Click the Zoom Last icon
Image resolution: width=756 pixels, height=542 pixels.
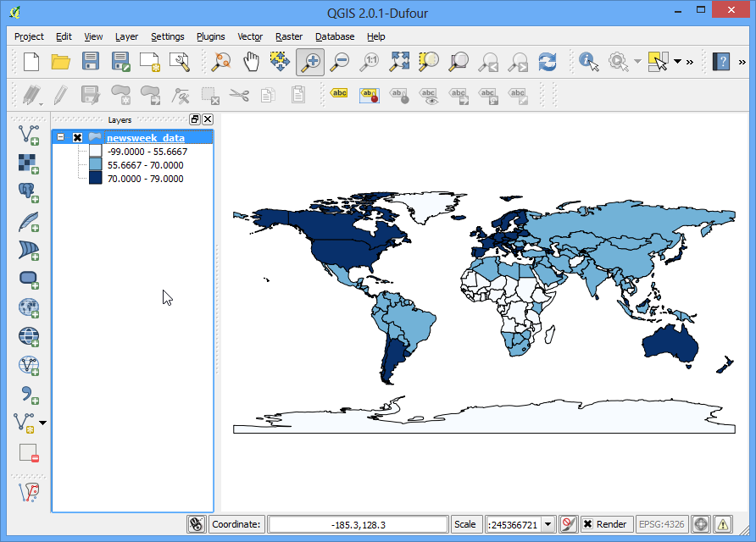click(488, 62)
